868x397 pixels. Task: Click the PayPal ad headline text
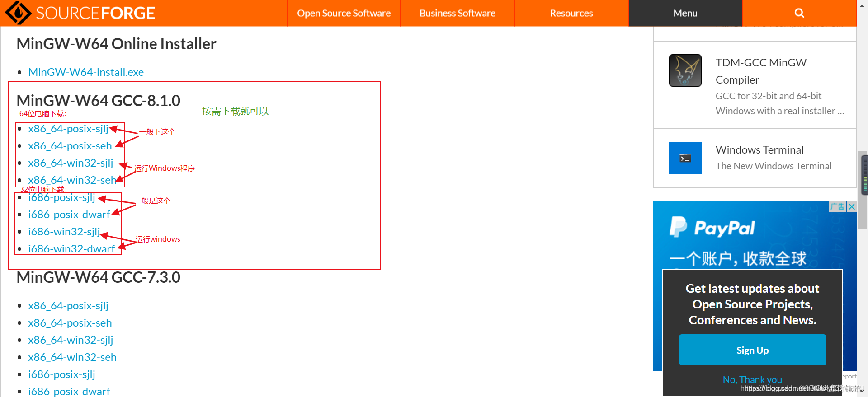[738, 258]
